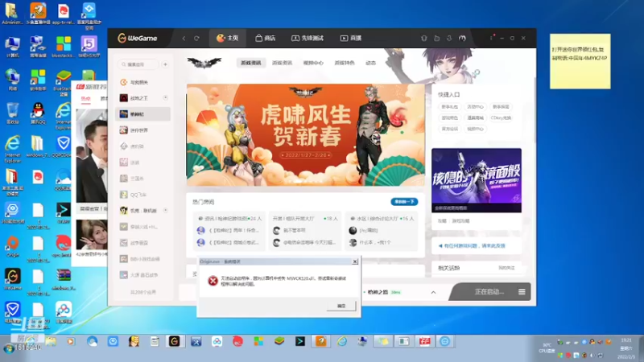Click the WeGame icon in taskbar
This screenshot has width=644, height=362.
click(x=174, y=341)
